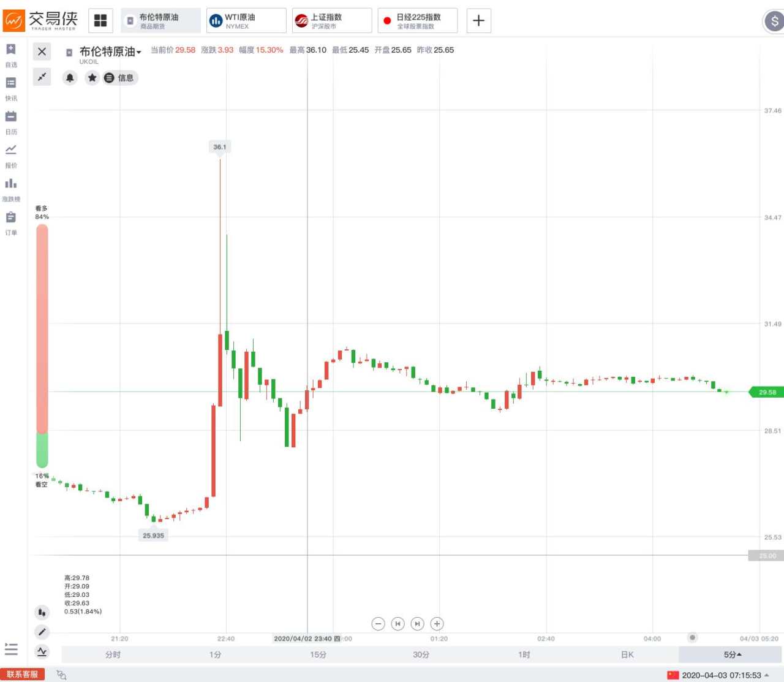Click the grid layout icon in top bar
This screenshot has width=784, height=682.
point(100,21)
